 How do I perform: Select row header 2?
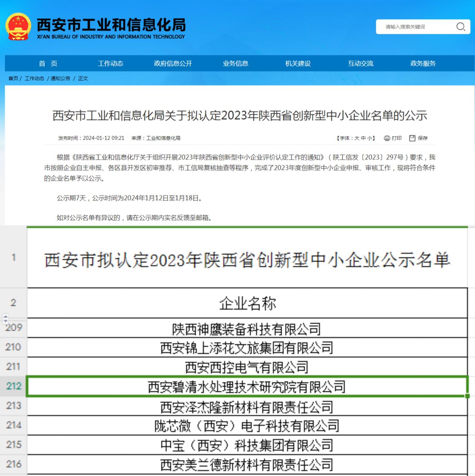(14, 303)
